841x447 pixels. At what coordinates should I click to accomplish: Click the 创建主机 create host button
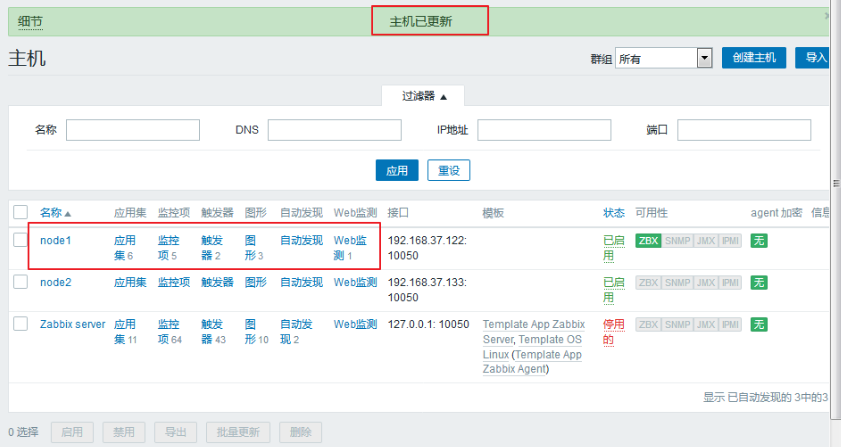754,57
